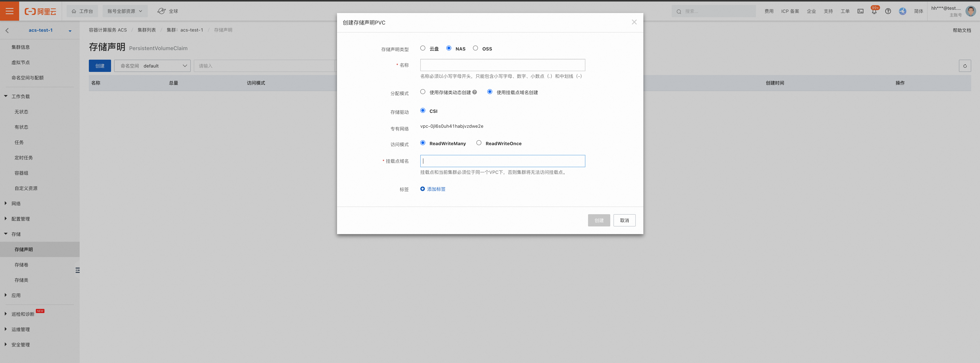Image resolution: width=980 pixels, height=363 pixels.
Task: Collapse sidebar using the fold handle icon
Action: 78,270
